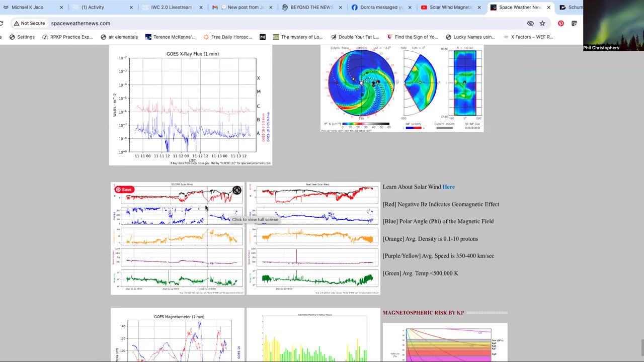Bookmark this page with the star icon

tap(542, 23)
